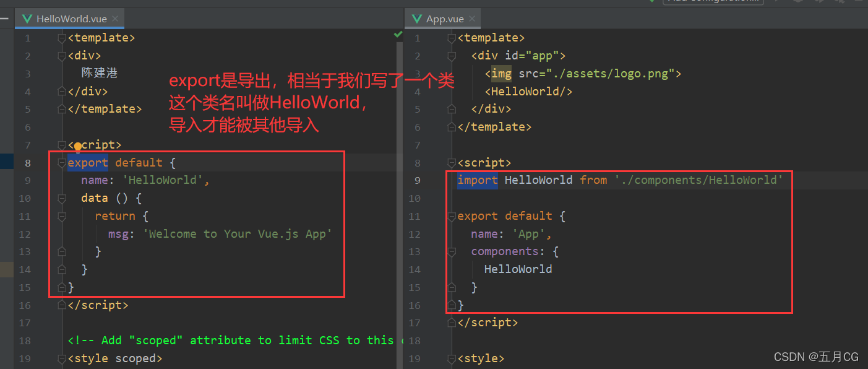Click line number 9 in App.vue gutter
Image resolution: width=868 pixels, height=369 pixels.
pyautogui.click(x=416, y=180)
